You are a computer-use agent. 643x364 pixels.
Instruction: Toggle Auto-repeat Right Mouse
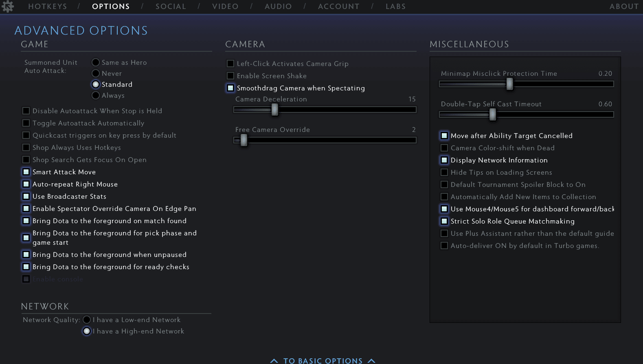(26, 184)
